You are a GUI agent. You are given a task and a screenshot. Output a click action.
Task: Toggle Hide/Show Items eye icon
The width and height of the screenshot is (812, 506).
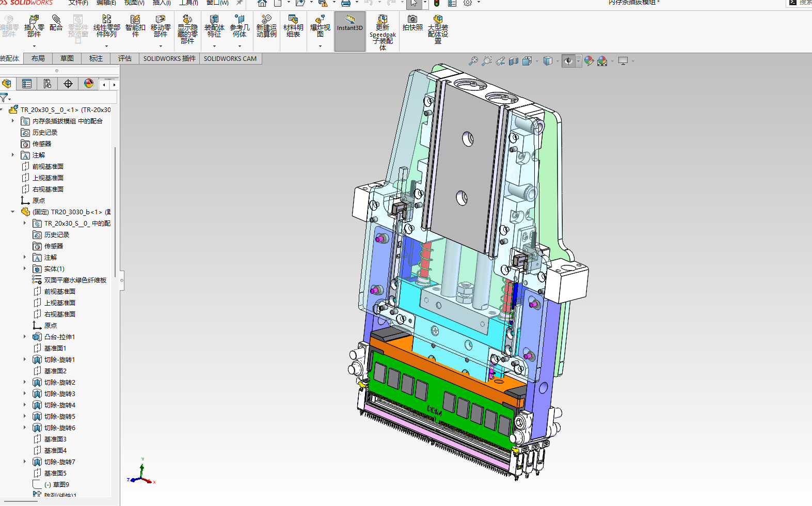coord(568,61)
